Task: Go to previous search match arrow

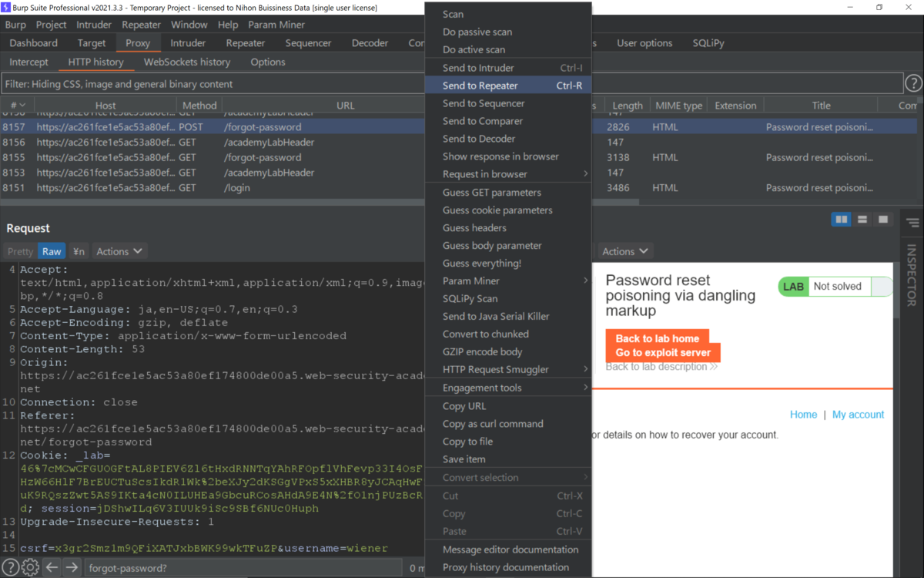Action: [x=52, y=568]
